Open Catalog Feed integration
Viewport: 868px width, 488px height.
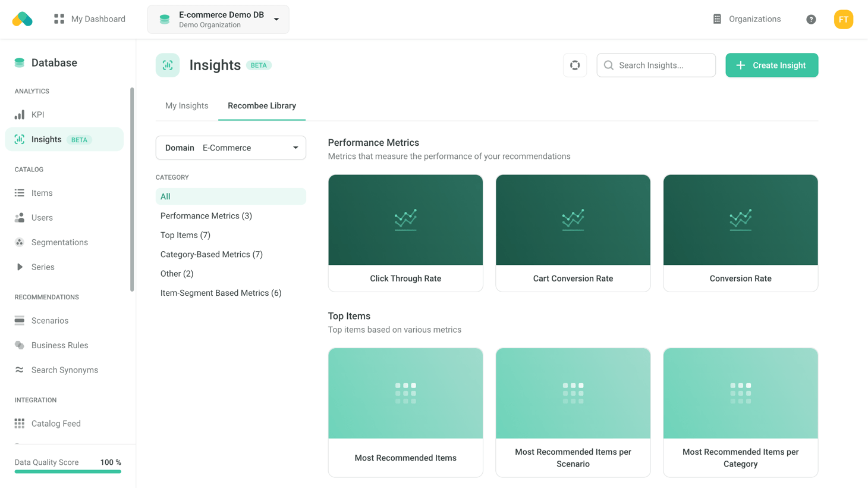pos(56,424)
